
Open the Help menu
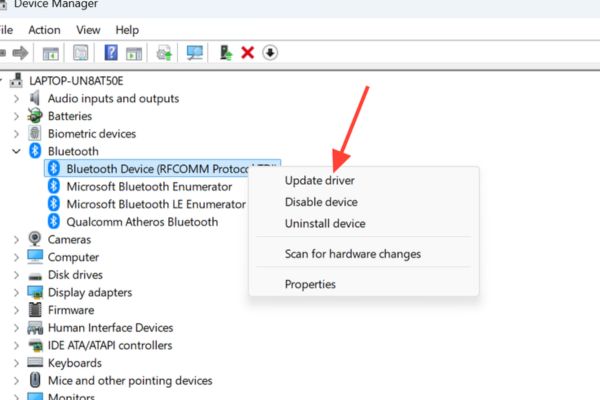click(x=127, y=30)
